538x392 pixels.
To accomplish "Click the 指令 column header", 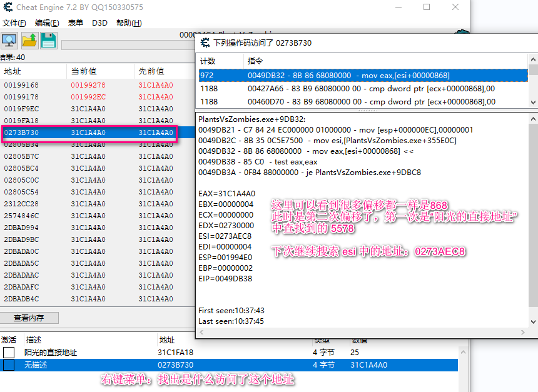I will 255,61.
